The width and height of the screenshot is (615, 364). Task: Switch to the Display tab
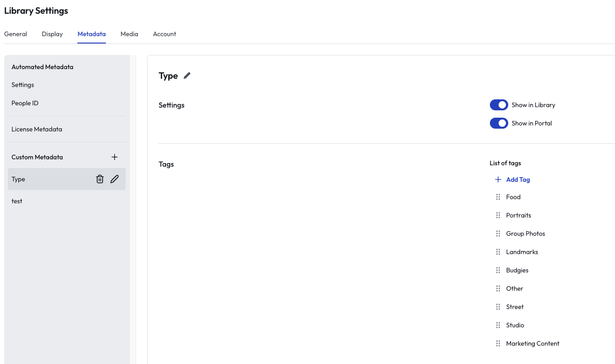click(x=52, y=34)
